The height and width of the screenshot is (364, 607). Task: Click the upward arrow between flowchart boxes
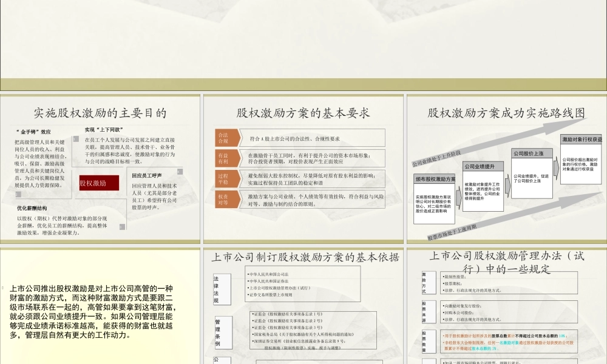pyautogui.click(x=507, y=185)
